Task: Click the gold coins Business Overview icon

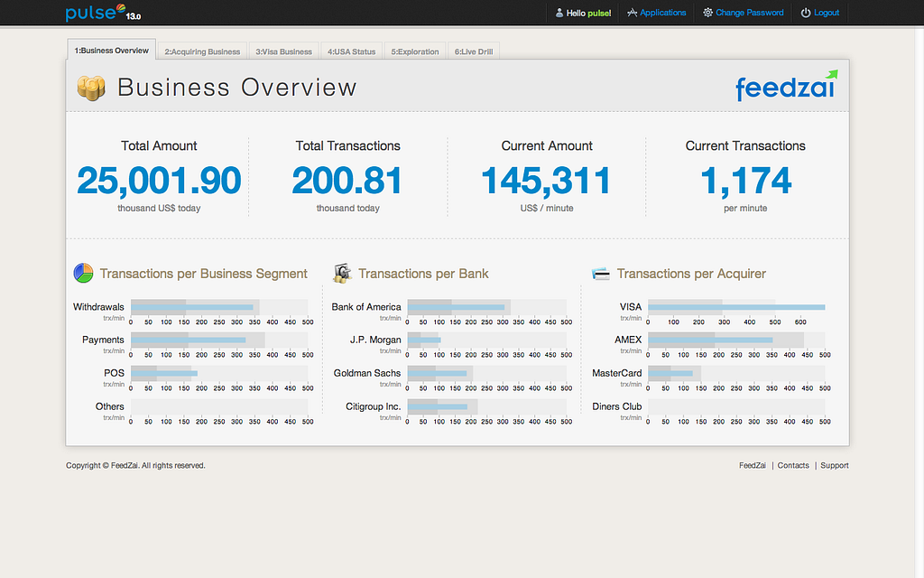Action: [91, 88]
